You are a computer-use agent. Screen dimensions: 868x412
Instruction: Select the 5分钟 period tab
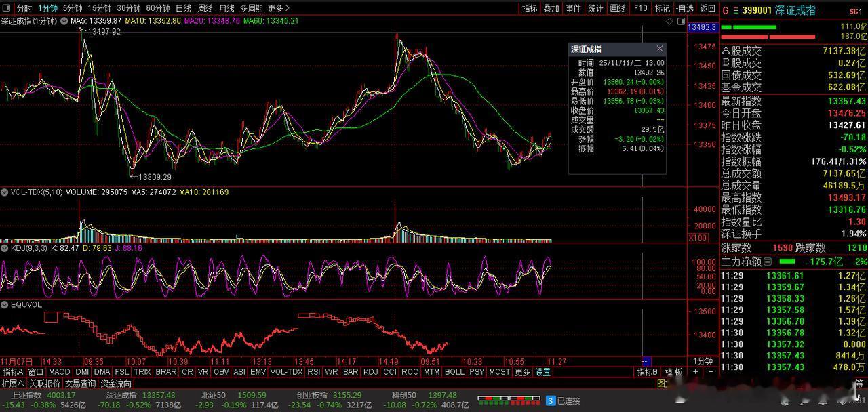(73, 8)
